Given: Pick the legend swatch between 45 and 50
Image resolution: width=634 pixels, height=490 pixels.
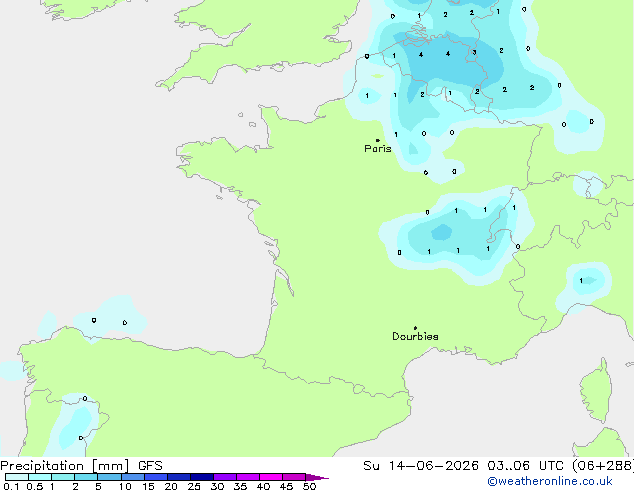Looking at the screenshot, I should [x=294, y=477].
